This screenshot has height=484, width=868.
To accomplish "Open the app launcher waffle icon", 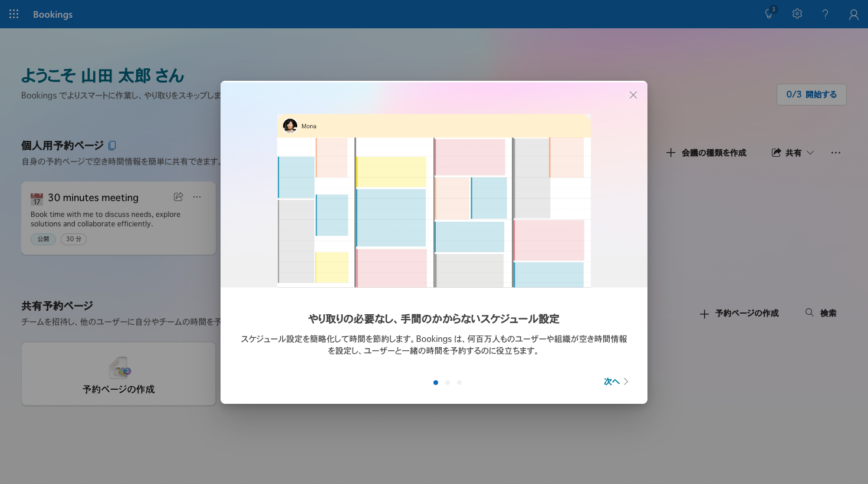I will click(14, 14).
